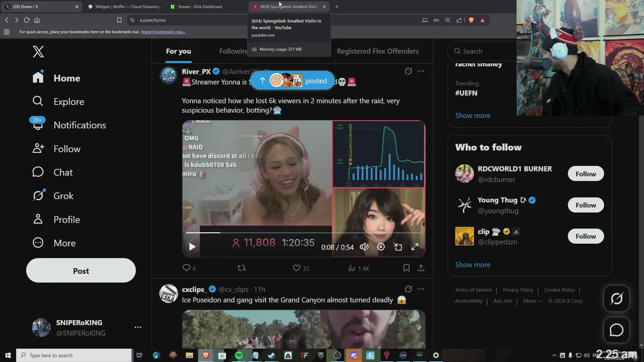The width and height of the screenshot is (644, 362).
Task: Click the x.com/home address bar
Action: coord(272,20)
